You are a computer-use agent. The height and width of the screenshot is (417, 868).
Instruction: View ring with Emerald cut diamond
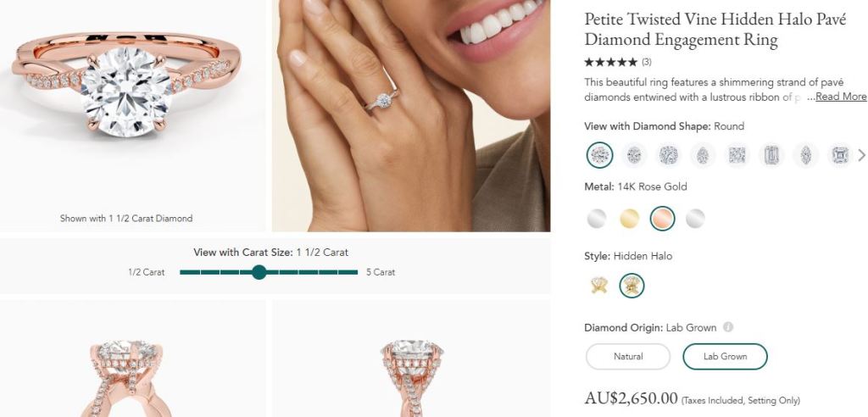pos(771,155)
